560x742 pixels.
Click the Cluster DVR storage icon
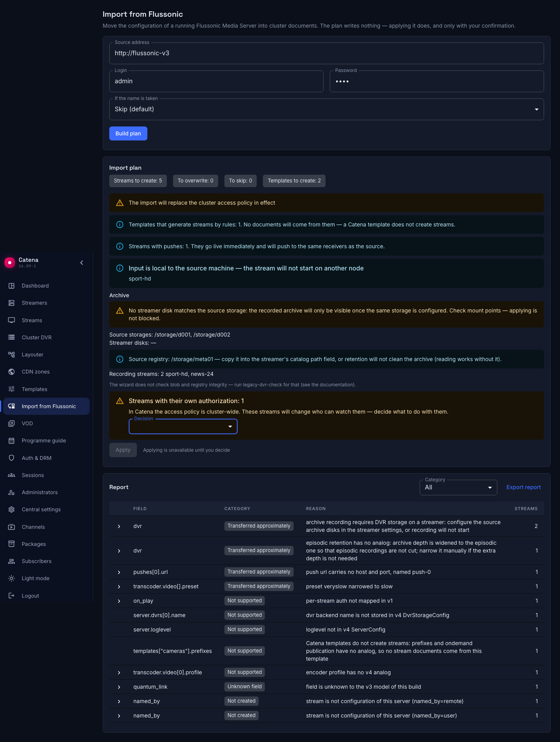[x=12, y=337]
